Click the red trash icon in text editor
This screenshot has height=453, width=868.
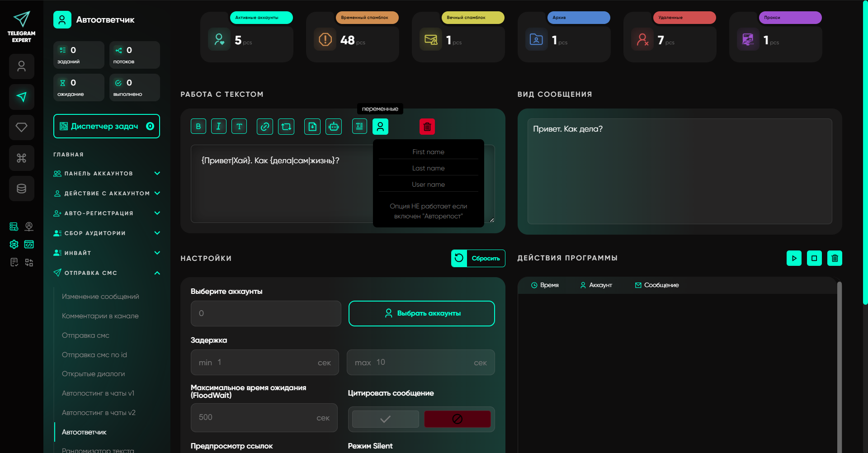click(x=427, y=127)
